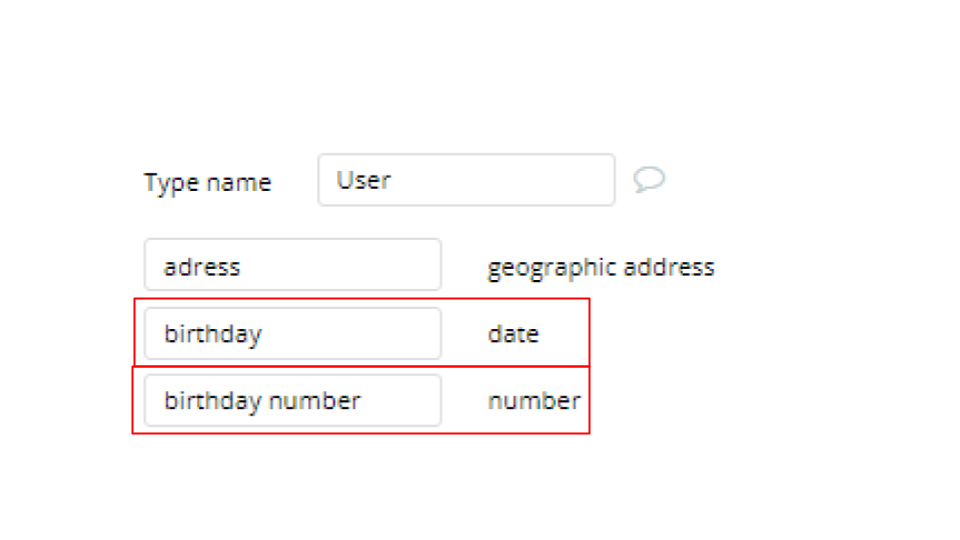Click the word number inside birthday number field
The width and height of the screenshot is (960, 540).
coord(315,401)
